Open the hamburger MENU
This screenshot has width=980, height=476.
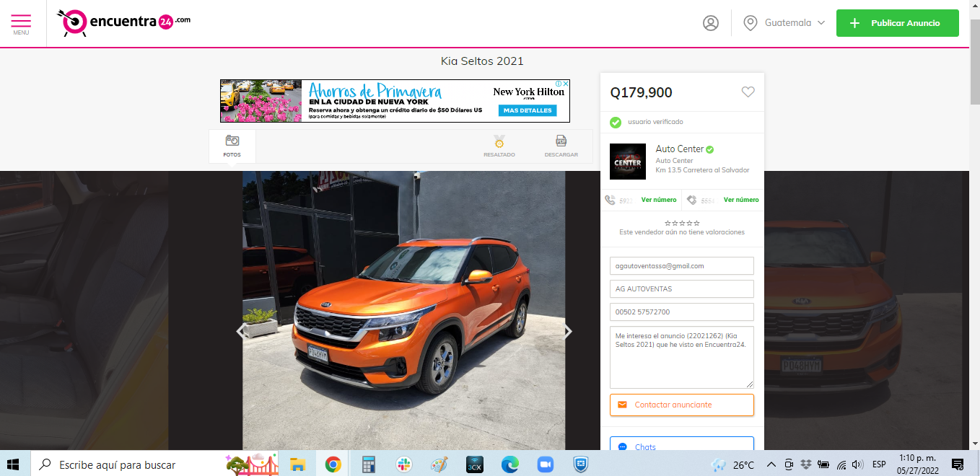(x=21, y=24)
